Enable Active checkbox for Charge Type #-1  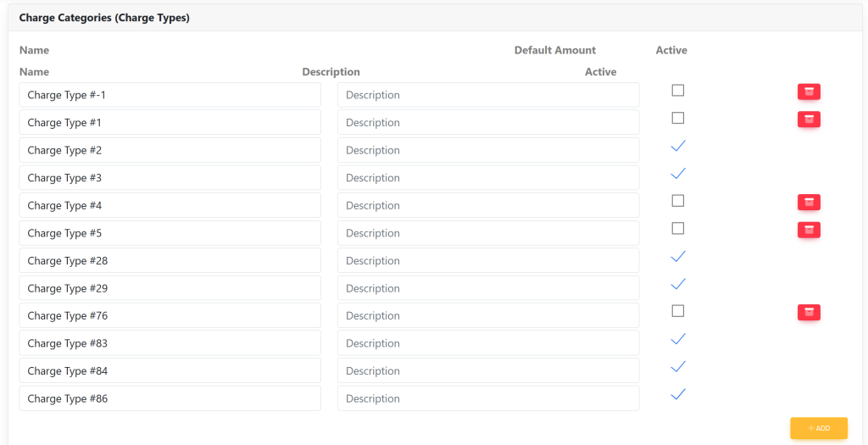(677, 91)
